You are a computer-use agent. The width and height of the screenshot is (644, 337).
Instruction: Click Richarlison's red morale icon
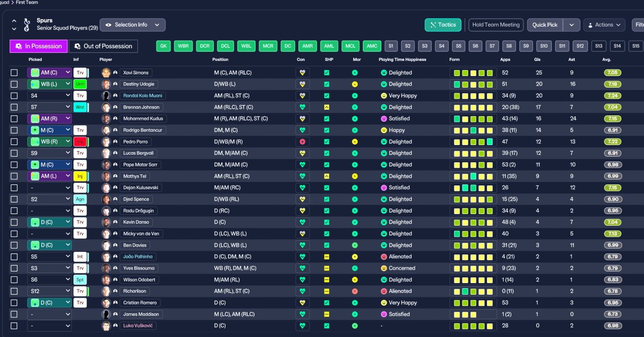tap(355, 291)
